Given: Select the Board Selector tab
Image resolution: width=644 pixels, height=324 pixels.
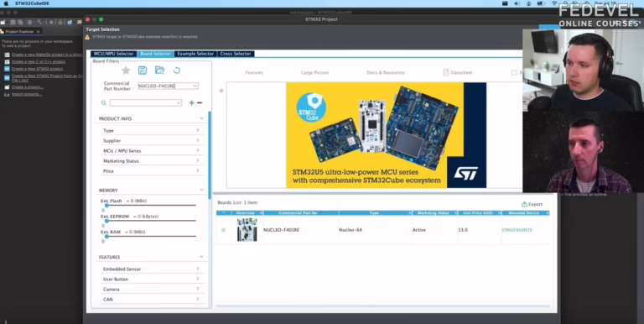Looking at the screenshot, I should point(155,54).
